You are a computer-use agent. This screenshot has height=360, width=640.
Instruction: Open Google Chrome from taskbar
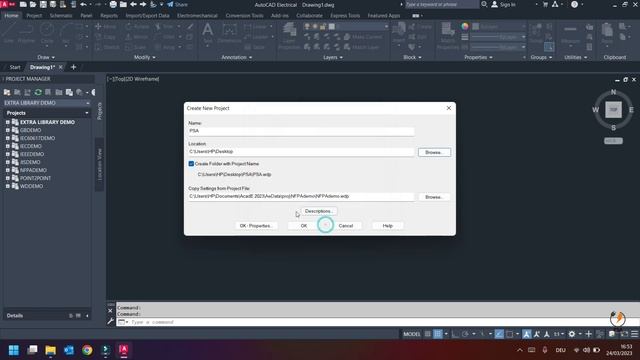coord(87,350)
